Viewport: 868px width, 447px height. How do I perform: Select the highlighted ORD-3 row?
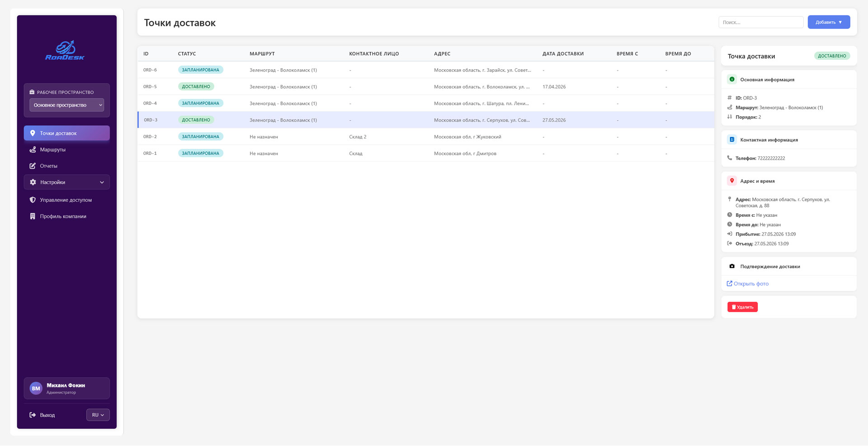click(426, 120)
